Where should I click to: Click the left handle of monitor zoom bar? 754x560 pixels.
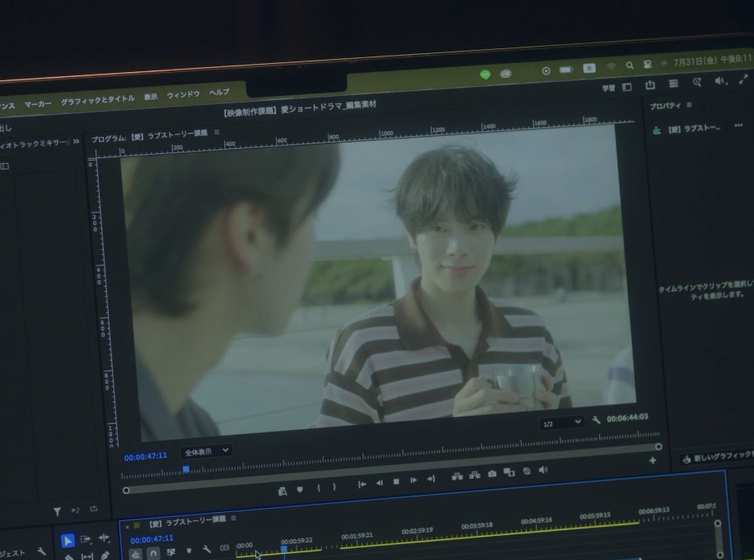click(126, 490)
